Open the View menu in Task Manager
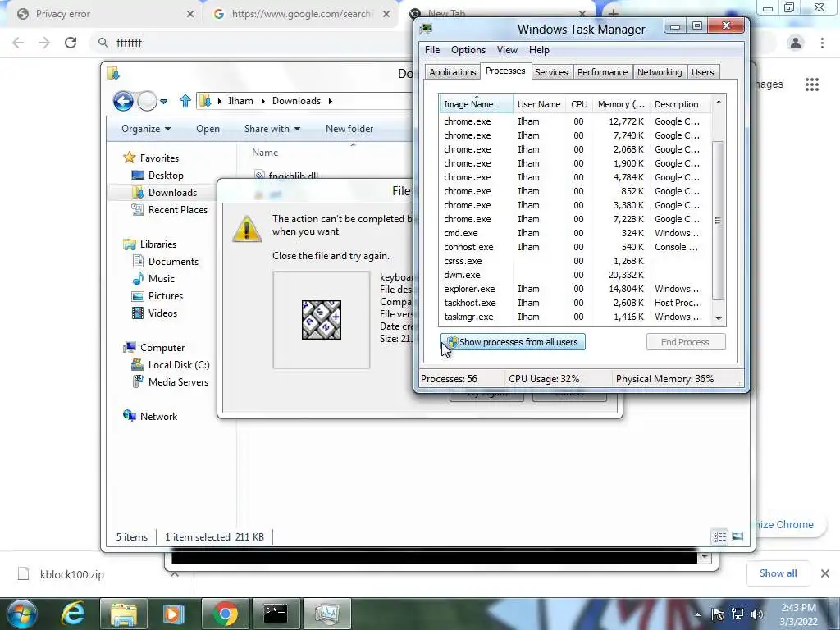Screen dimensions: 840x630 tap(507, 50)
